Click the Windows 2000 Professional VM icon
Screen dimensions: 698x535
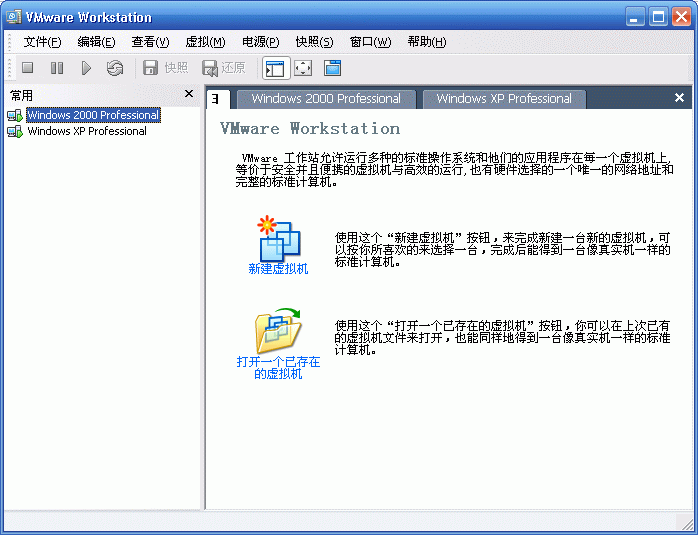(x=15, y=115)
